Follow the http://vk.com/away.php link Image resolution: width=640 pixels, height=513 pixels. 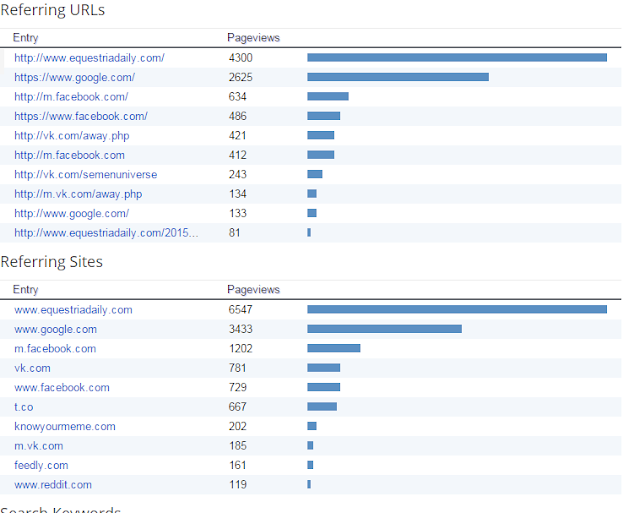pyautogui.click(x=72, y=136)
